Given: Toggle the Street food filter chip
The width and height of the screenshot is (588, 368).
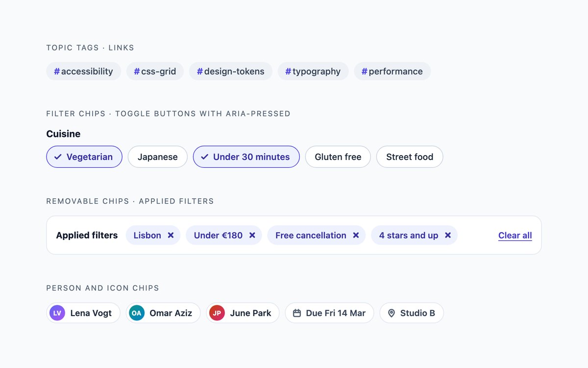Looking at the screenshot, I should click(x=410, y=157).
